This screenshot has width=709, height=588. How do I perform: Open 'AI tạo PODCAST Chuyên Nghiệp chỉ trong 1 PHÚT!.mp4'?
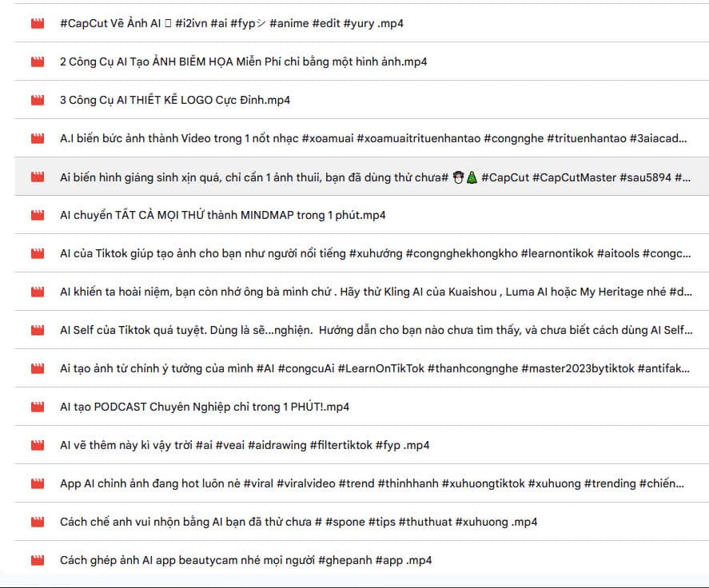tap(205, 407)
